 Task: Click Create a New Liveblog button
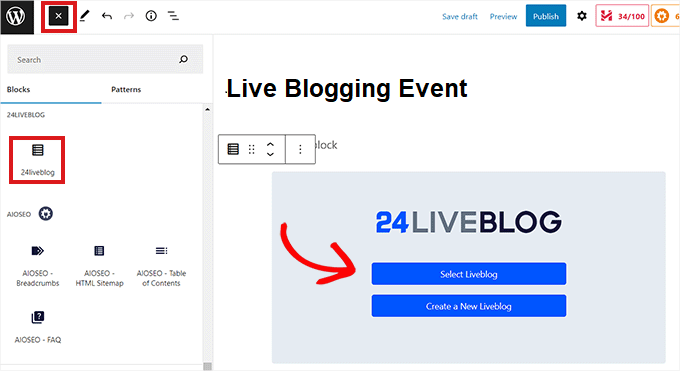469,306
